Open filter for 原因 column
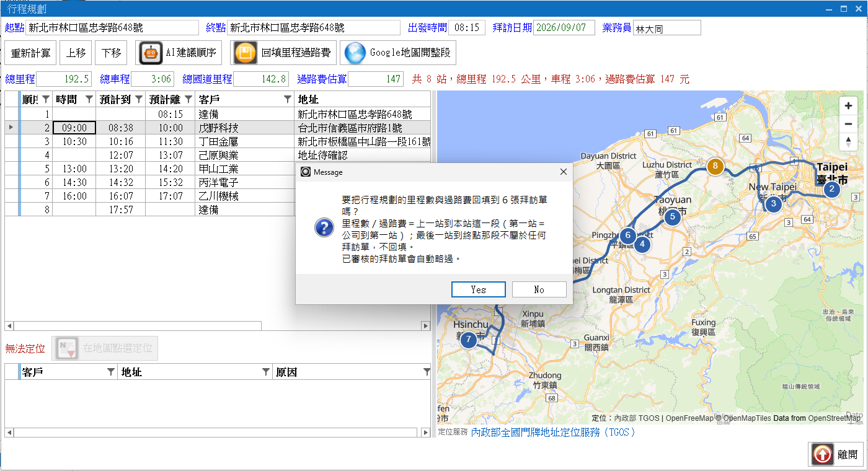This screenshot has width=868, height=471. pos(426,372)
